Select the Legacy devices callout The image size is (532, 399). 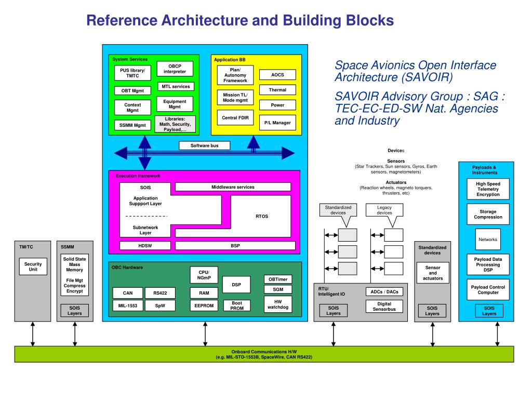pos(384,210)
